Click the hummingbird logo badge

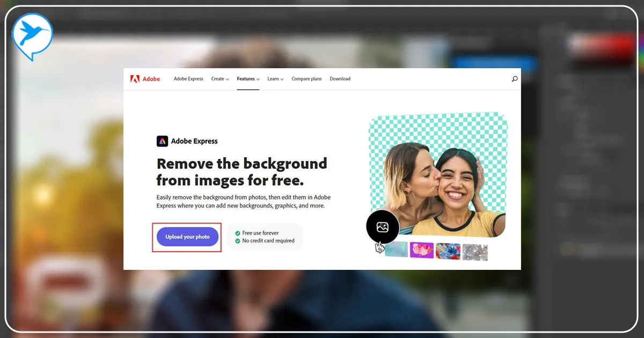(33, 36)
